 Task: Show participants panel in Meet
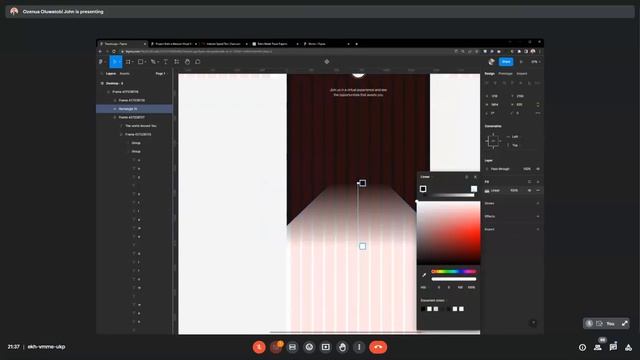tap(598, 347)
